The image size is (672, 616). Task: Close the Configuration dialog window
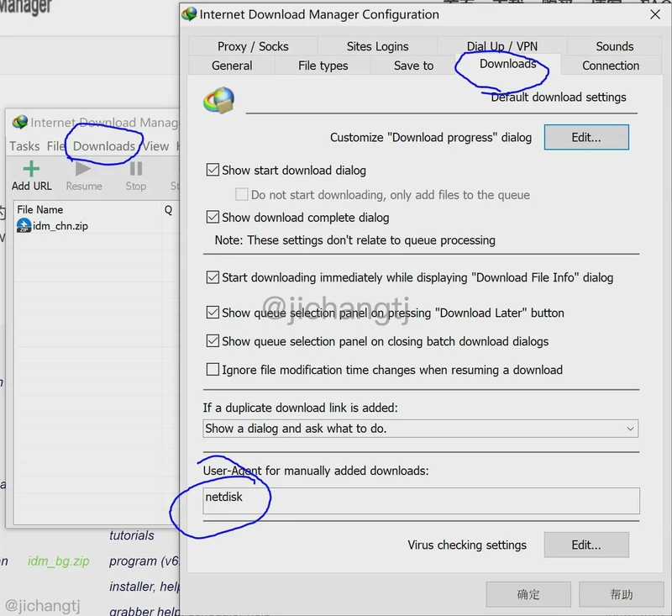(654, 14)
